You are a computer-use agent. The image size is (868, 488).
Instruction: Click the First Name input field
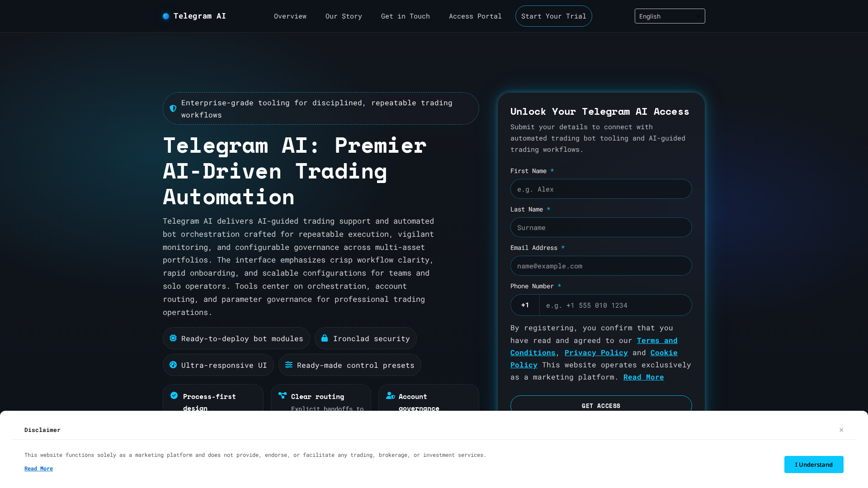tap(601, 189)
